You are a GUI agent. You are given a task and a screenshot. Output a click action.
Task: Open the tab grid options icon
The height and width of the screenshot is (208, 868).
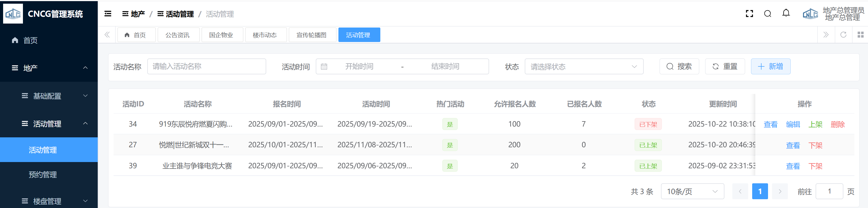click(860, 35)
